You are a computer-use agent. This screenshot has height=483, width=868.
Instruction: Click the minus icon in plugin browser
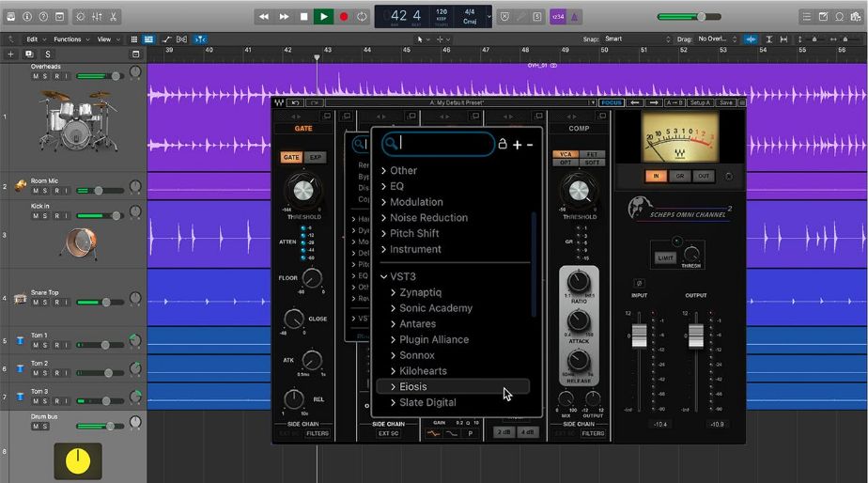(x=530, y=145)
